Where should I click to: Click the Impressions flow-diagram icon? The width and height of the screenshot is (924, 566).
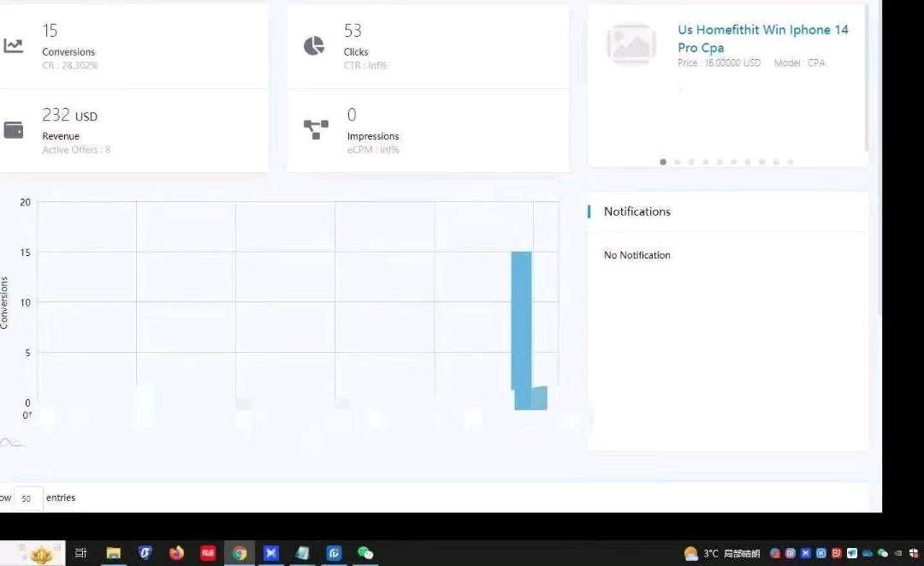click(316, 129)
